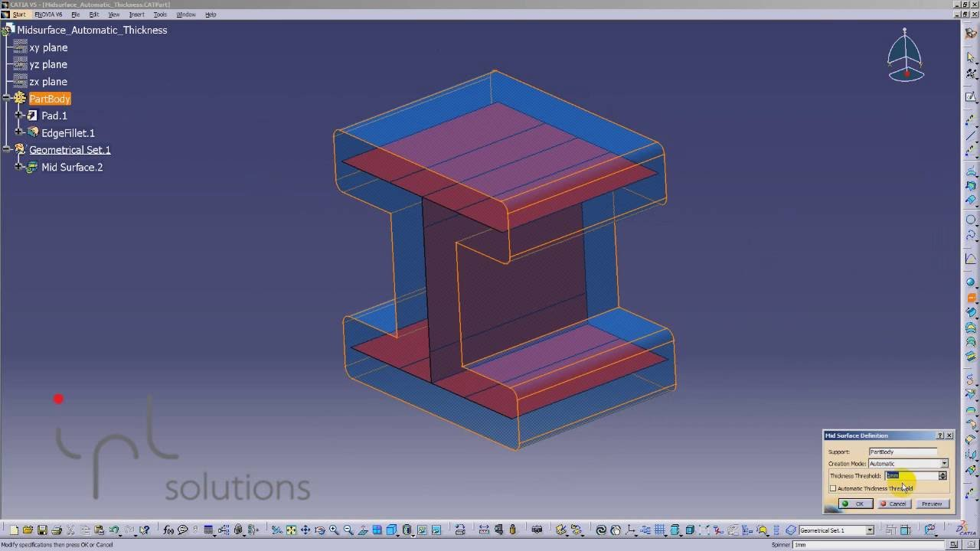Click the Thickness Threshold spinner up arrow

[x=942, y=473]
